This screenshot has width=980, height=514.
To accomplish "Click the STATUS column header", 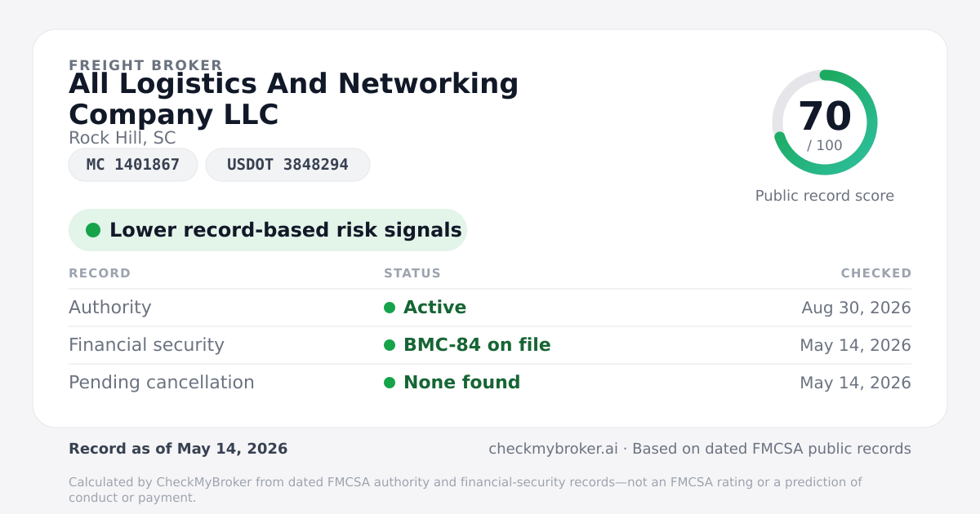I will [412, 273].
